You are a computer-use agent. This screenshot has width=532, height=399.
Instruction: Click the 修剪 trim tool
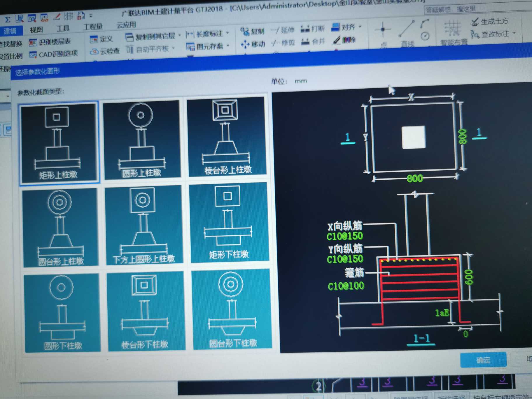[283, 43]
